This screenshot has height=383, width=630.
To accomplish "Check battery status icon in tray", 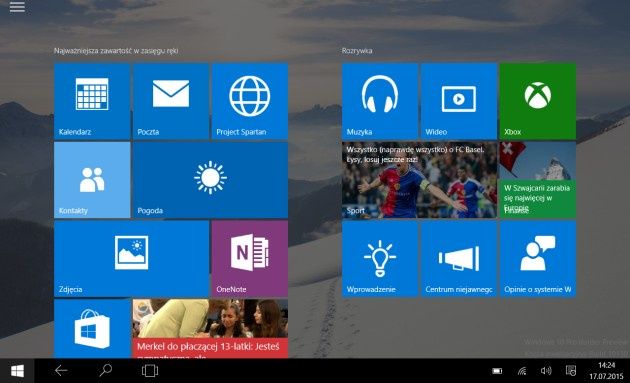I will coord(497,371).
